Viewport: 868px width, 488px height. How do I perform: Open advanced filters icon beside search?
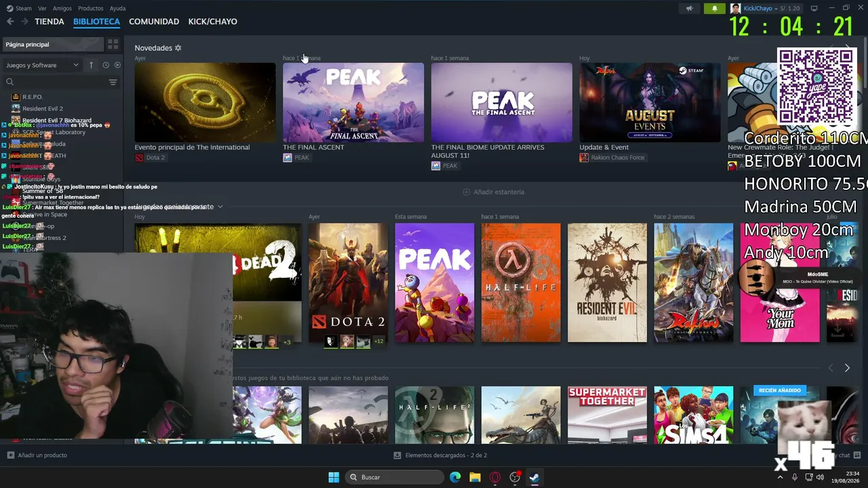coord(113,82)
